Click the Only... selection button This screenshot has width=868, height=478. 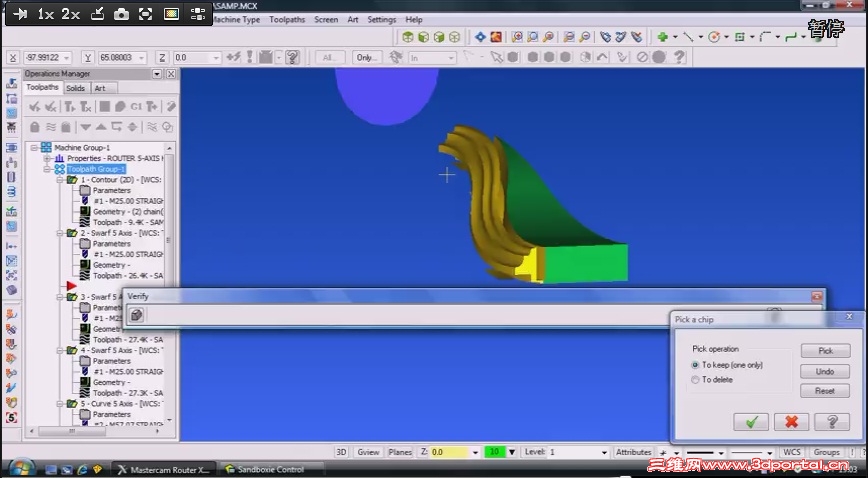(366, 58)
